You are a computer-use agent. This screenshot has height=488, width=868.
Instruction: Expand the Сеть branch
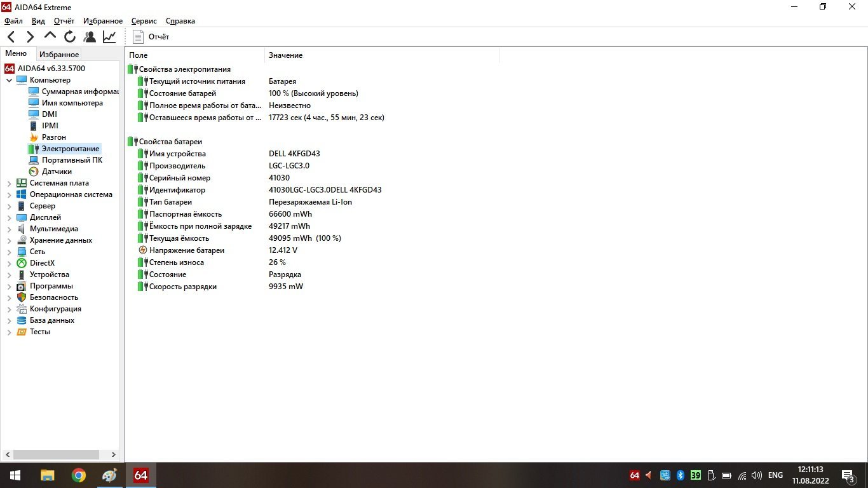9,252
